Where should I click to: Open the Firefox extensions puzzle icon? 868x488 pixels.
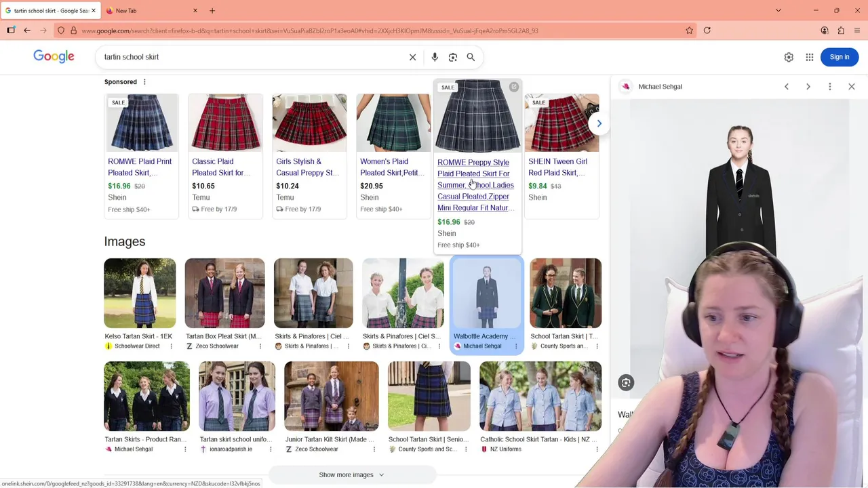pos(841,30)
